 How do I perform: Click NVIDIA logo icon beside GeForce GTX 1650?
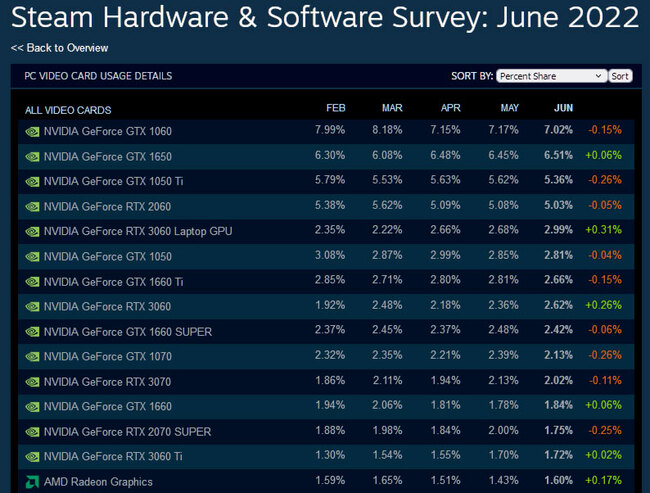(32, 156)
